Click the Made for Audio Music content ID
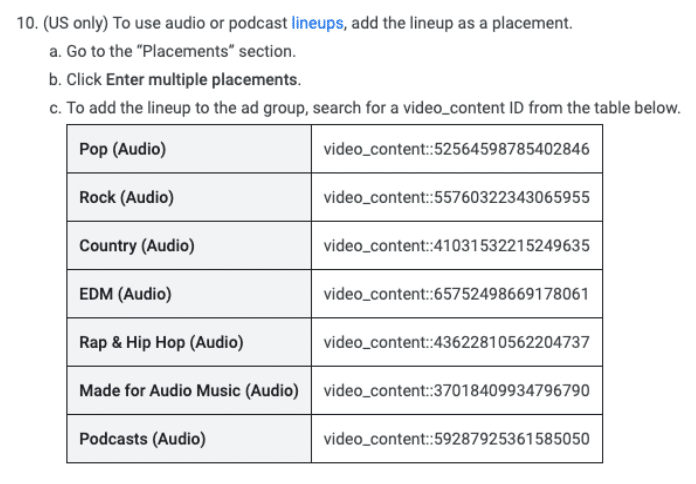Viewport: 696px width, 484px height. point(456,390)
